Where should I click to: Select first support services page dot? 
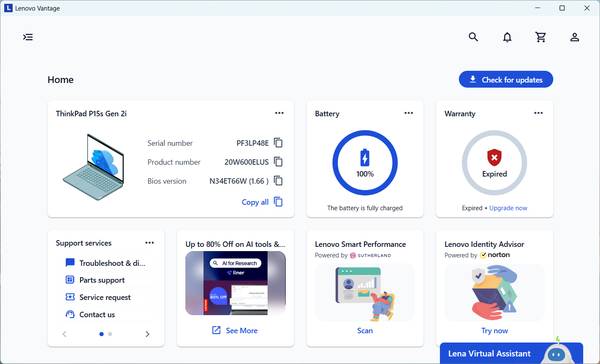(101, 334)
